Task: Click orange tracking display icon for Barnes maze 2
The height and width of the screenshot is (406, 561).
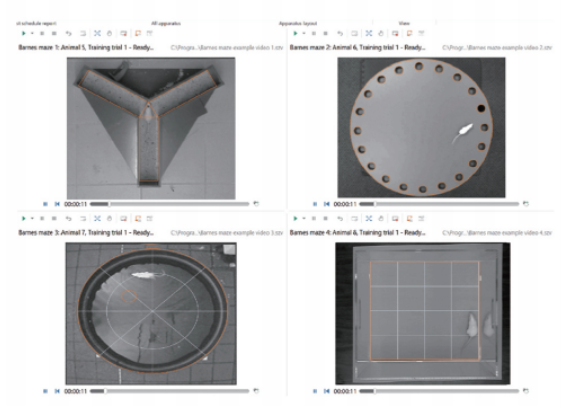Action: [x=409, y=33]
